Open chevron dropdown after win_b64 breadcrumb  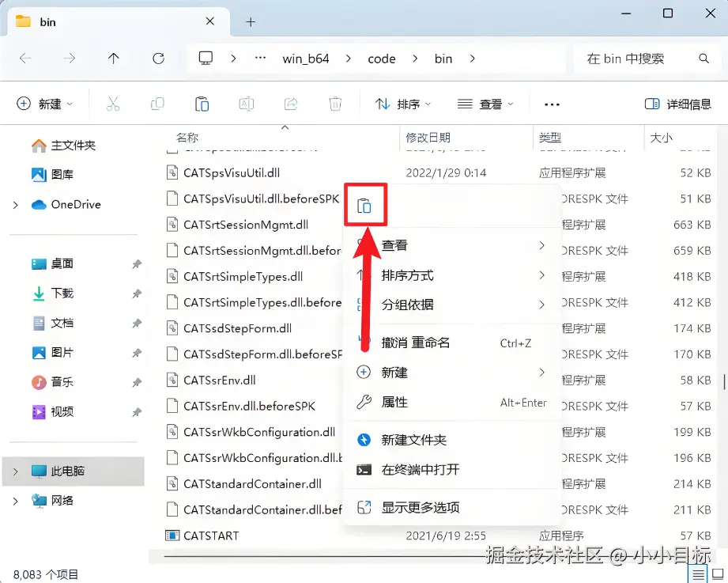(349, 59)
